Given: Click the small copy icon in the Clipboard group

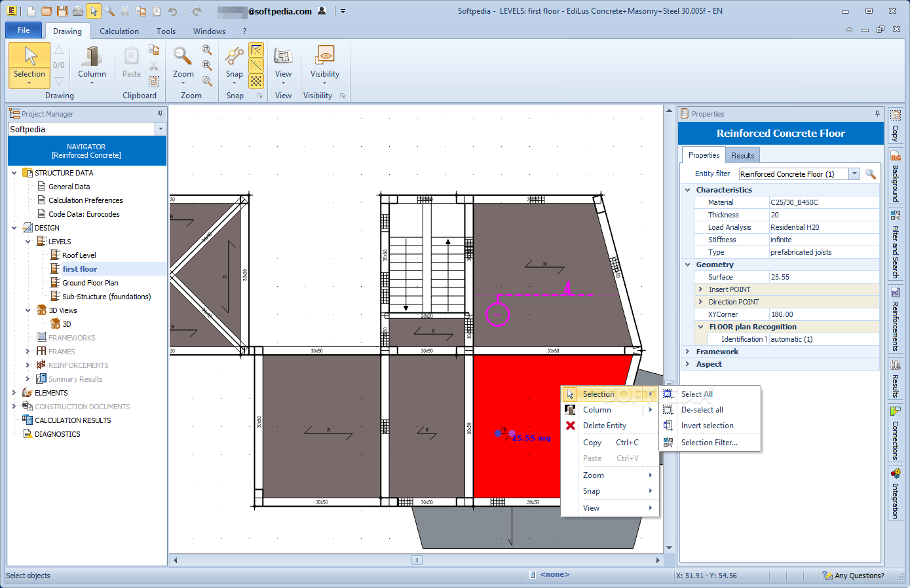Looking at the screenshot, I should coord(154,50).
